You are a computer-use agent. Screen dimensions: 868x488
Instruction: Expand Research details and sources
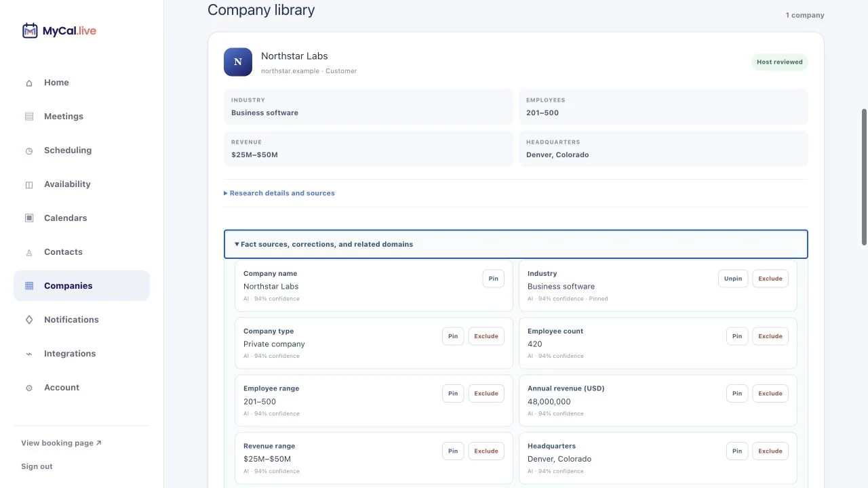(x=279, y=193)
